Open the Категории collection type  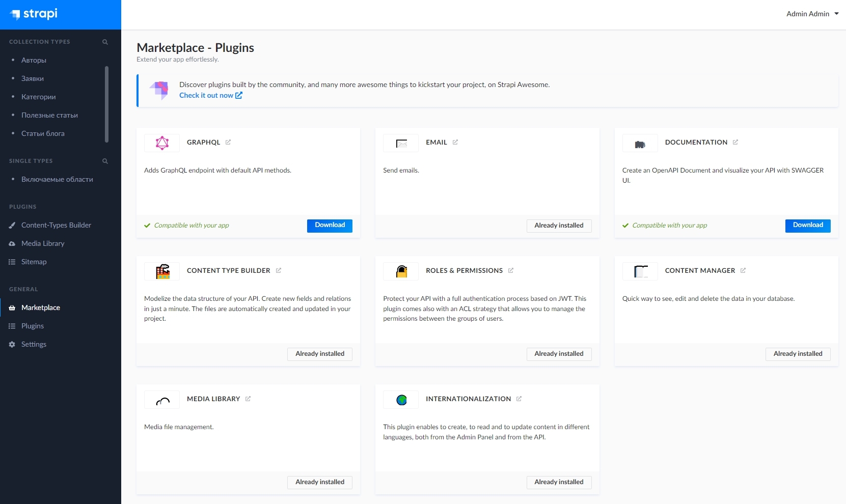(x=38, y=97)
